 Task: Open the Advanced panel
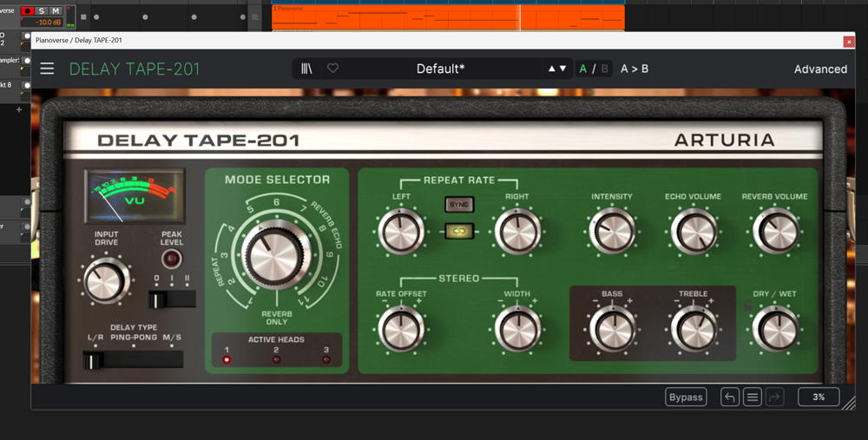click(x=820, y=69)
